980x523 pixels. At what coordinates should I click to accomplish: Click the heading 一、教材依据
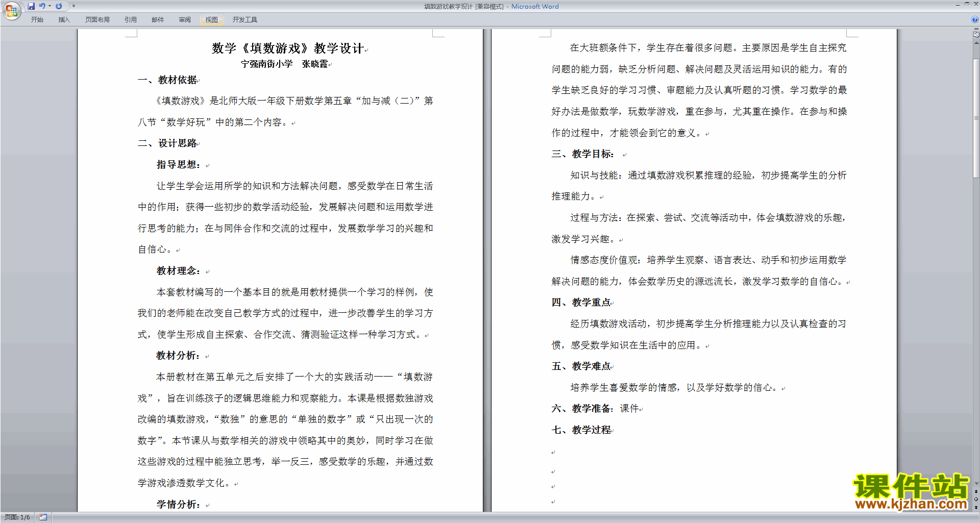tap(167, 80)
